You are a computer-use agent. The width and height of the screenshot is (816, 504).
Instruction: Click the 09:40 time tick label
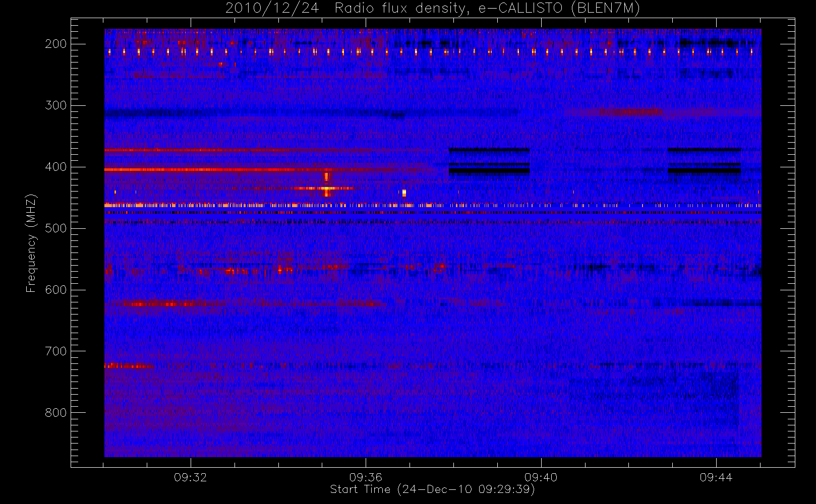(541, 477)
